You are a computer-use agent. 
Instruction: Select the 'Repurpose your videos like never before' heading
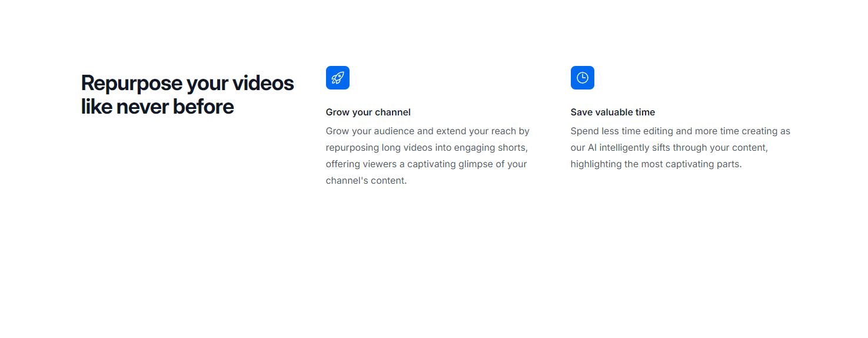click(187, 95)
